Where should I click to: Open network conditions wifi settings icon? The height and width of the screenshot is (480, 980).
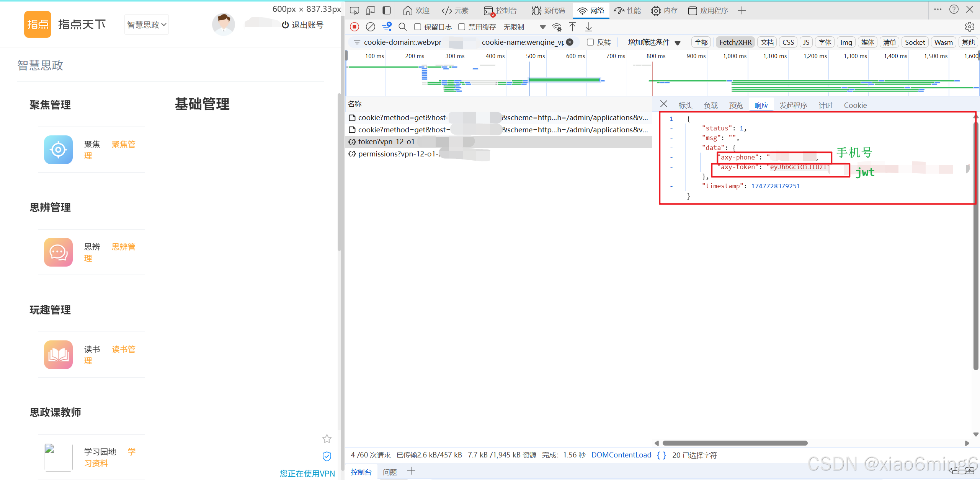(x=557, y=27)
